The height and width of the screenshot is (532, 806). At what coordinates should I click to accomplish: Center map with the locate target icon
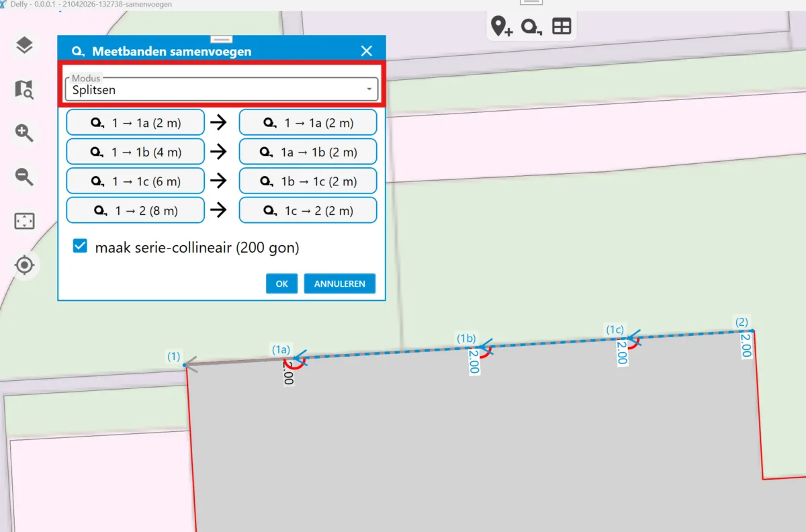tap(24, 265)
